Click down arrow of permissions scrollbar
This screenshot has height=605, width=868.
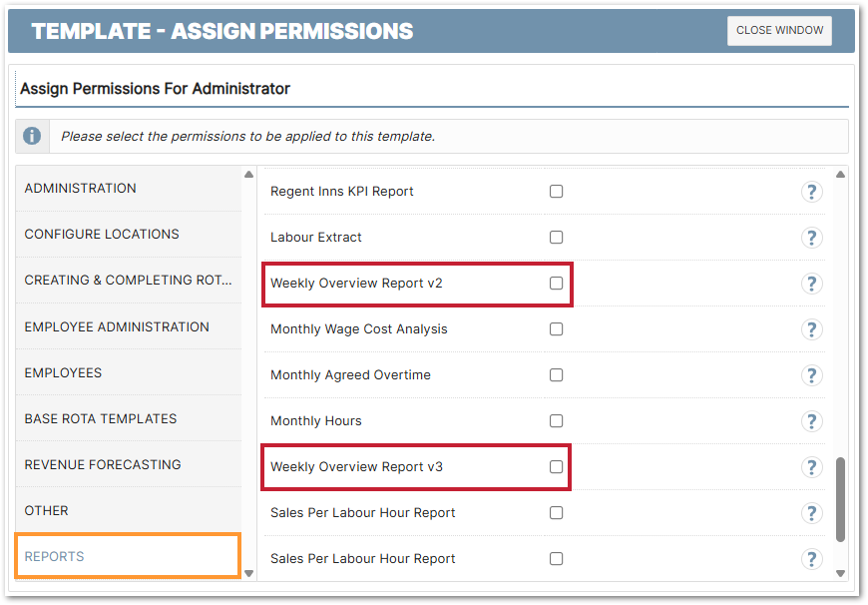click(840, 573)
